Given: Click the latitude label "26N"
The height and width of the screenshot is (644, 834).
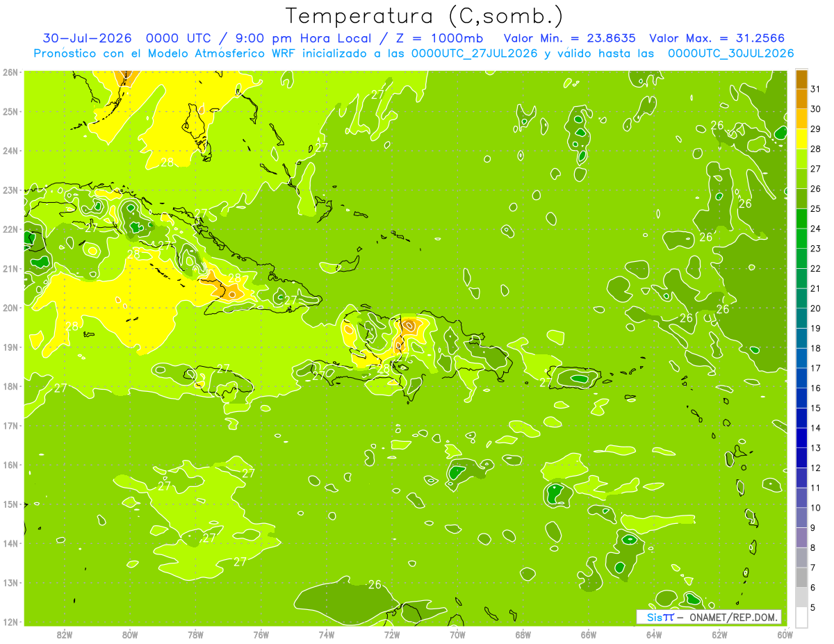Looking at the screenshot, I should pos(10,72).
